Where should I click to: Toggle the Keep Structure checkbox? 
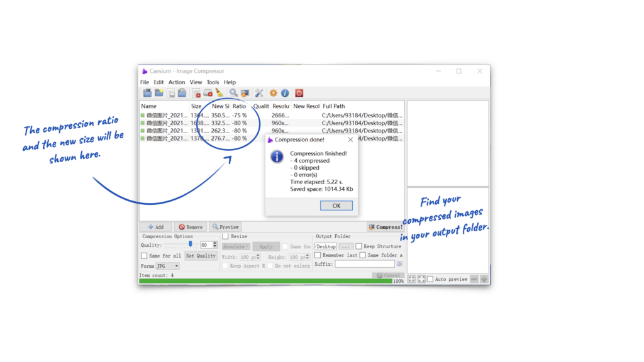(358, 246)
